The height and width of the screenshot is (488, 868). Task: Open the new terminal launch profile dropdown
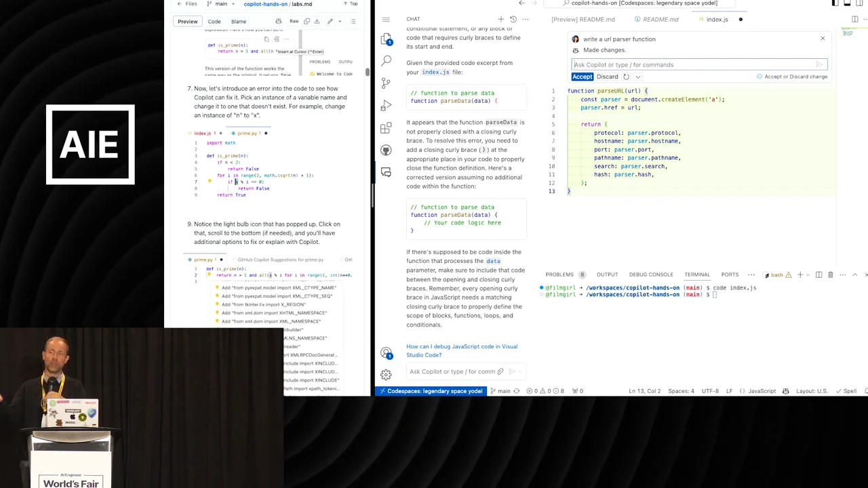(808, 274)
